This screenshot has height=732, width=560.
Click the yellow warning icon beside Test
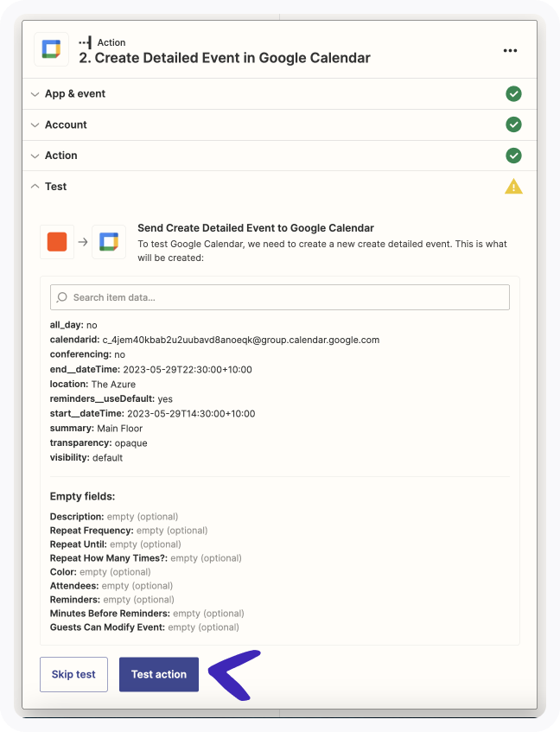(513, 187)
